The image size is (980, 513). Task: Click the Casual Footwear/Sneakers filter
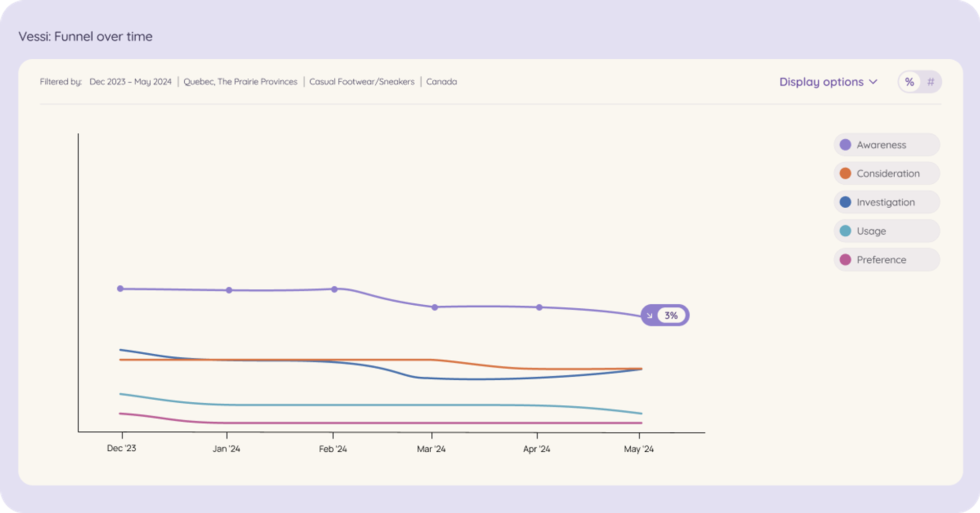tap(362, 82)
